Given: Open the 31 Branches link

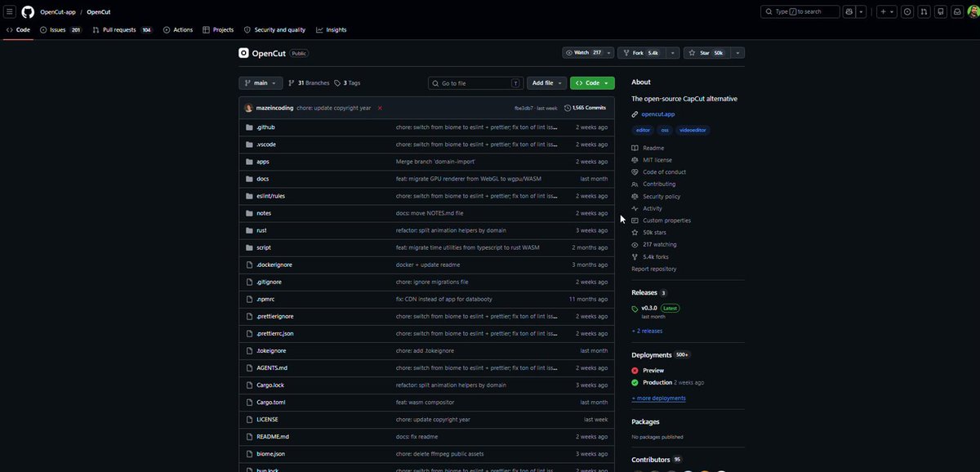Looking at the screenshot, I should pyautogui.click(x=309, y=83).
